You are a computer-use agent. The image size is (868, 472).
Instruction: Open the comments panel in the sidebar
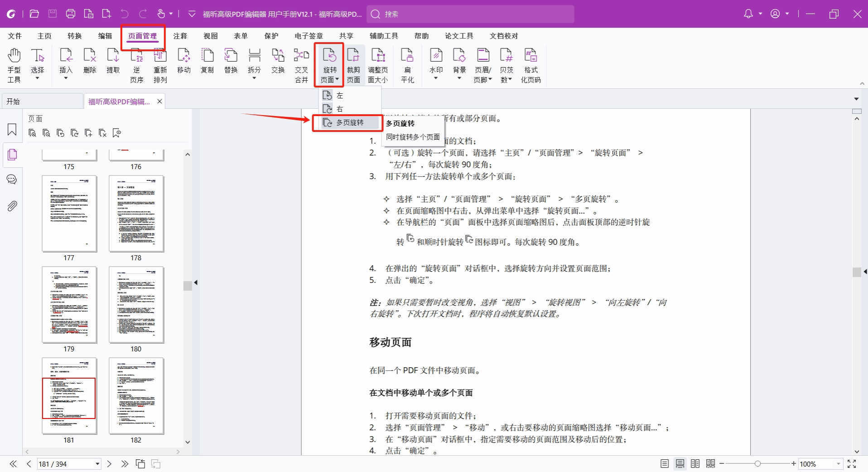click(x=12, y=180)
